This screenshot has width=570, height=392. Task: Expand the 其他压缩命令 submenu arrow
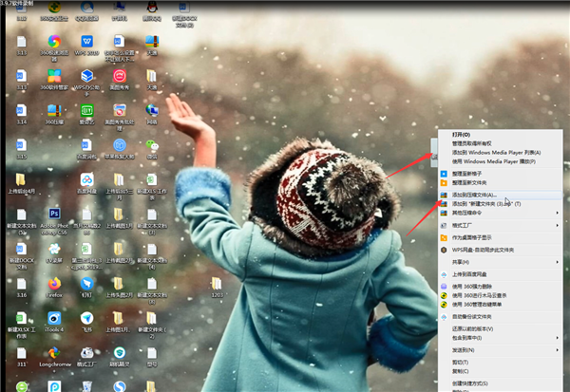pos(558,213)
